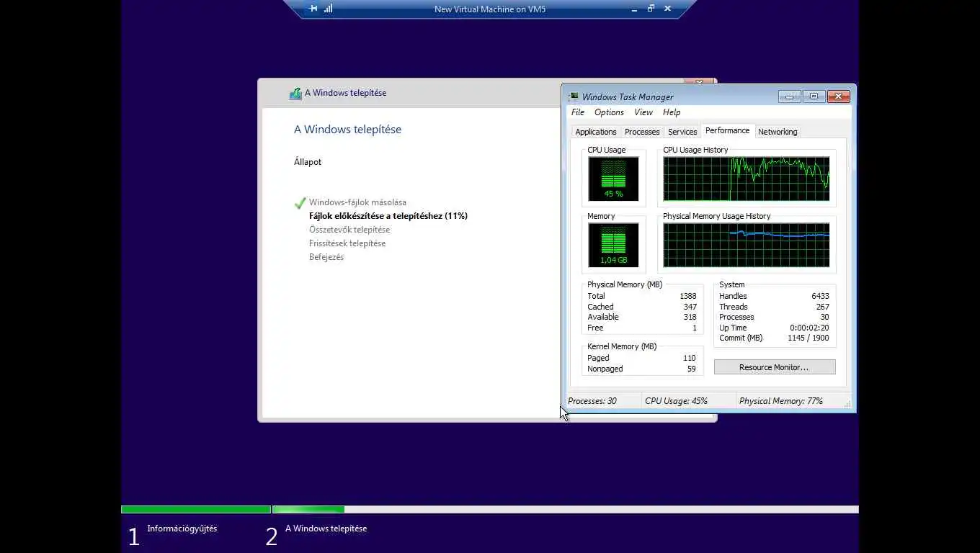Click the Windows setup icon in title bar
Viewport: 980px width, 553px height.
click(x=295, y=93)
